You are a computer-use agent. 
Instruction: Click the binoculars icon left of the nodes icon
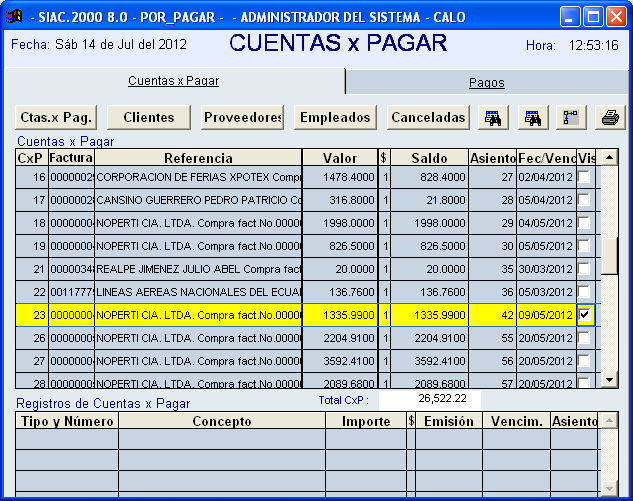[533, 117]
